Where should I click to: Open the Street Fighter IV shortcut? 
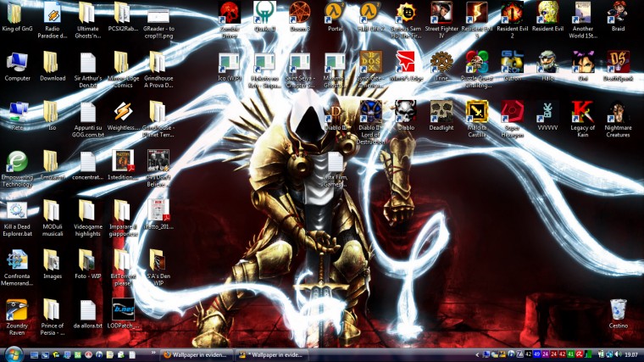coord(441,13)
